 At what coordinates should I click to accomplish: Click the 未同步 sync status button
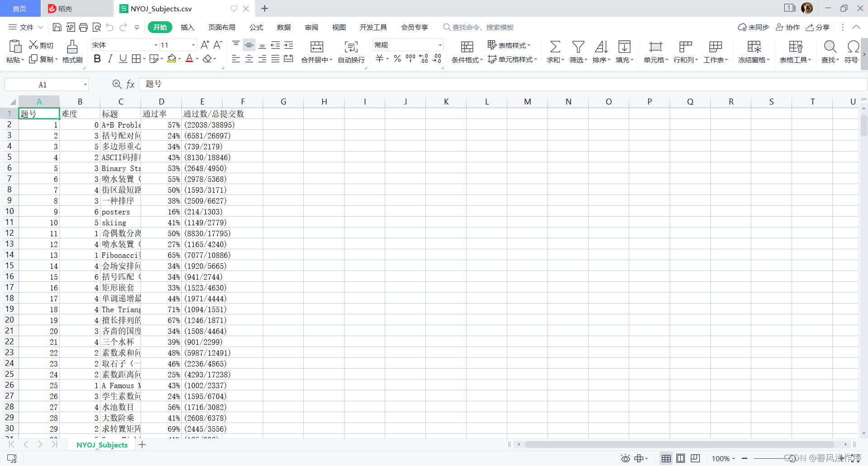tap(753, 27)
